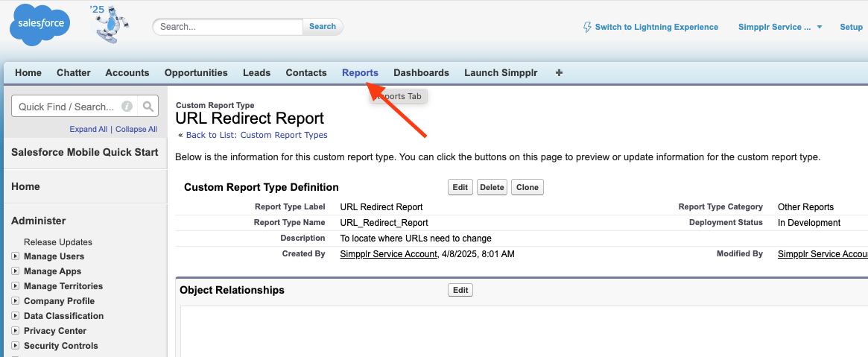Viewport: 868px width, 357px height.
Task: Switch to the Accounts tab
Action: tap(127, 72)
